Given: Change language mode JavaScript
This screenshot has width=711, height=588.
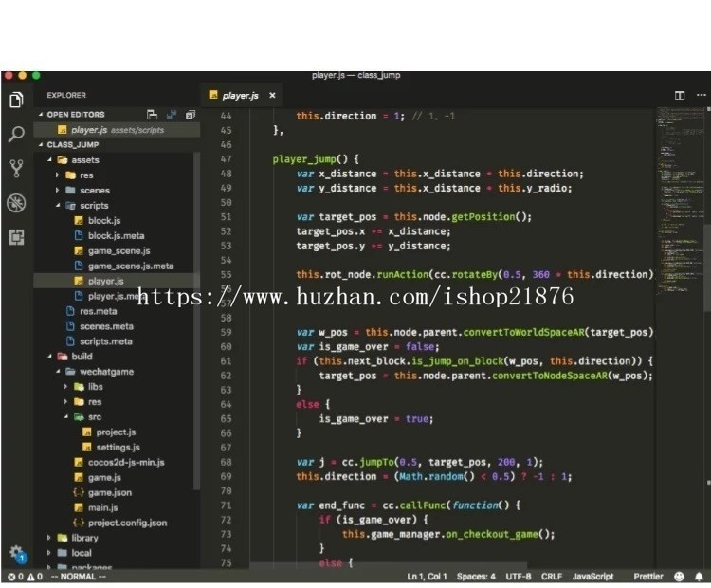Looking at the screenshot, I should pyautogui.click(x=592, y=577).
